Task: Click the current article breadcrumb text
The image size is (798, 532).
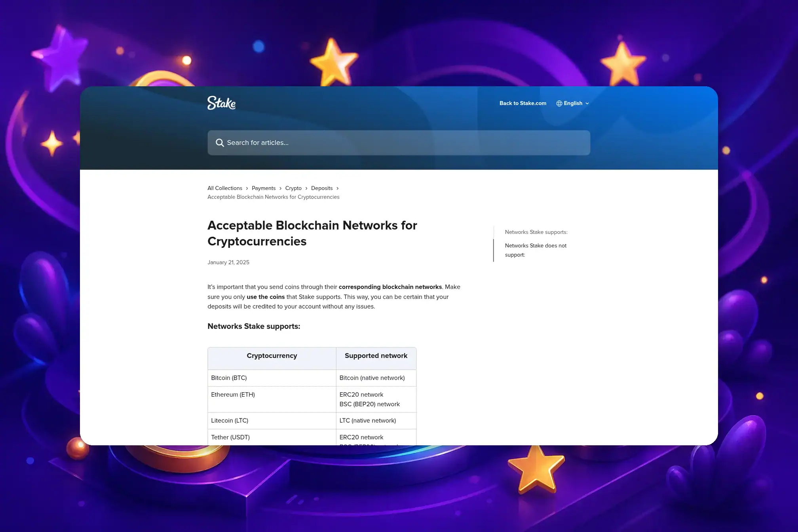Action: (x=274, y=197)
